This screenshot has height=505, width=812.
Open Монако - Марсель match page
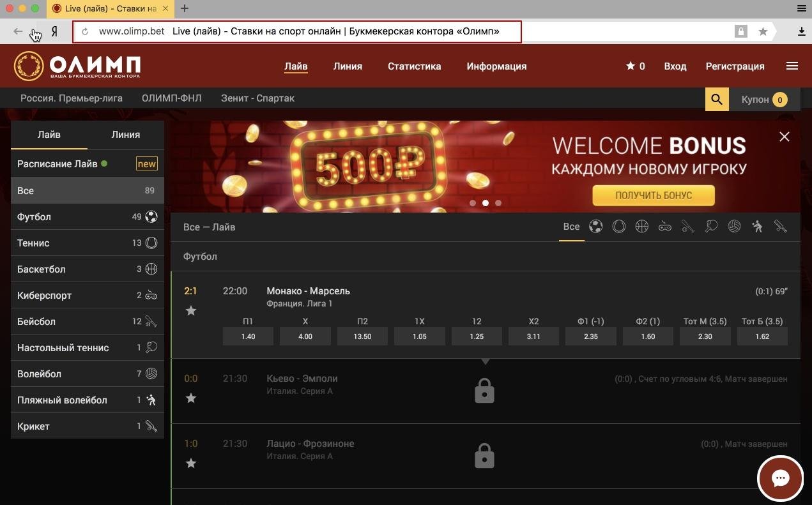308,290
